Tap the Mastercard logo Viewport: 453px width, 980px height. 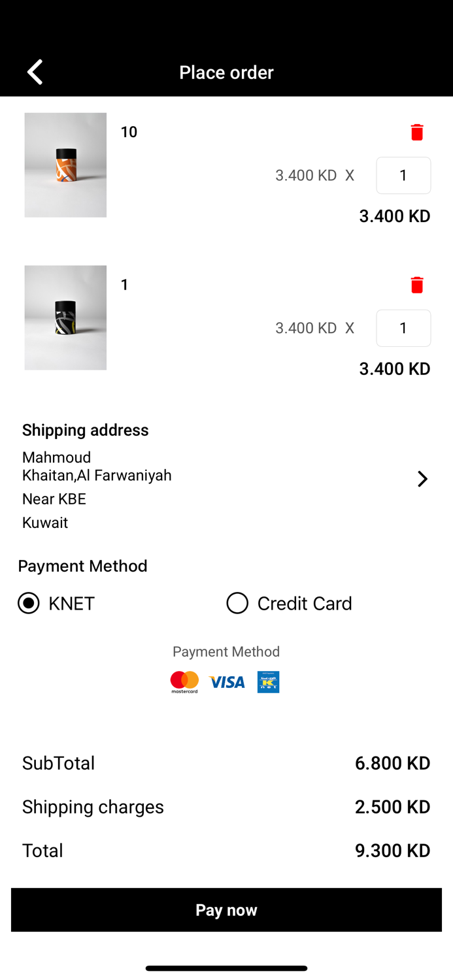[184, 682]
